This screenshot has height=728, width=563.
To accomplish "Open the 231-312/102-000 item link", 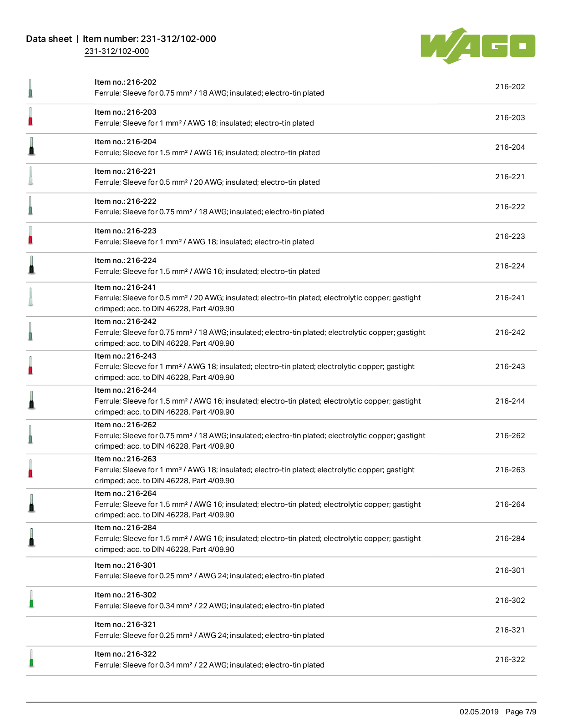I will (117, 51).
